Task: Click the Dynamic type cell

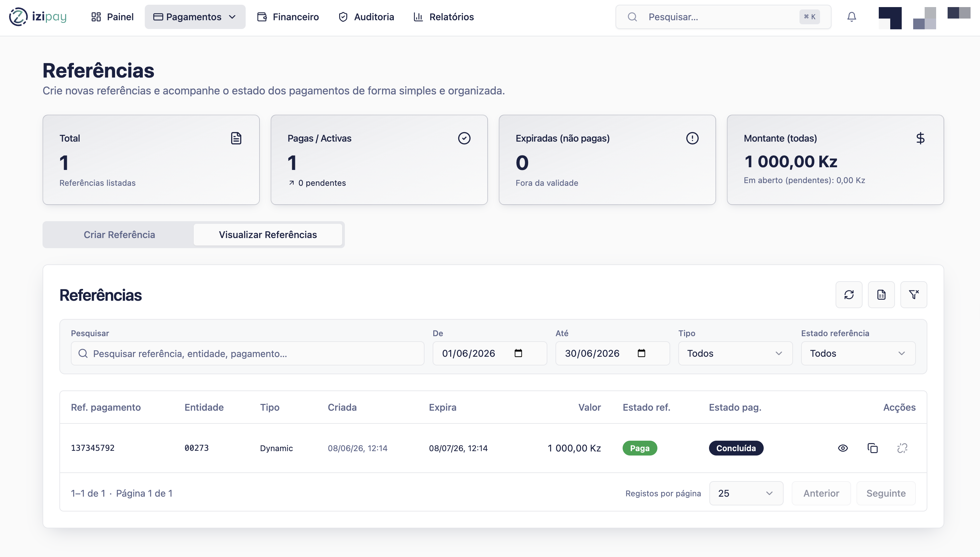Action: coord(276,448)
